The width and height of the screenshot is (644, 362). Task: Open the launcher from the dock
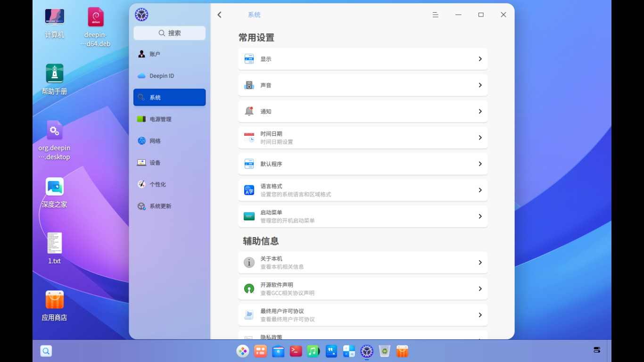[243, 351]
